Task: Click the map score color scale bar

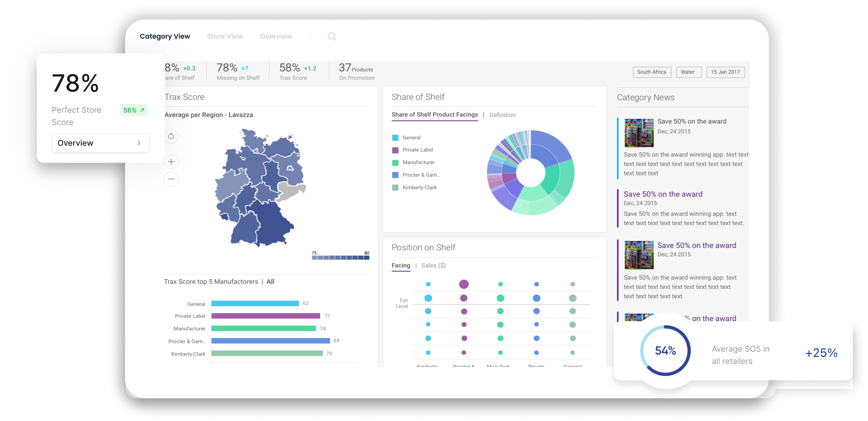Action: [340, 258]
